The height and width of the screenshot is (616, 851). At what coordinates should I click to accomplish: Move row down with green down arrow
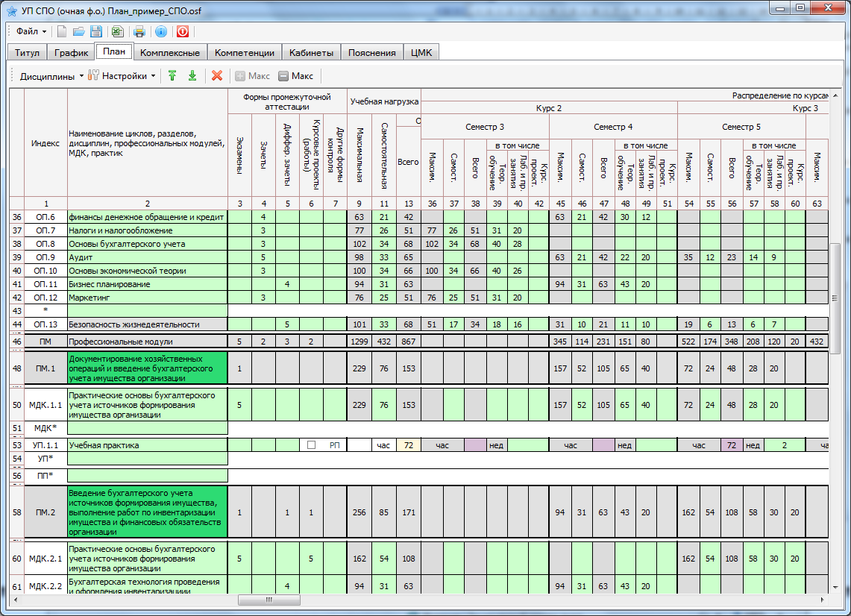coord(192,76)
